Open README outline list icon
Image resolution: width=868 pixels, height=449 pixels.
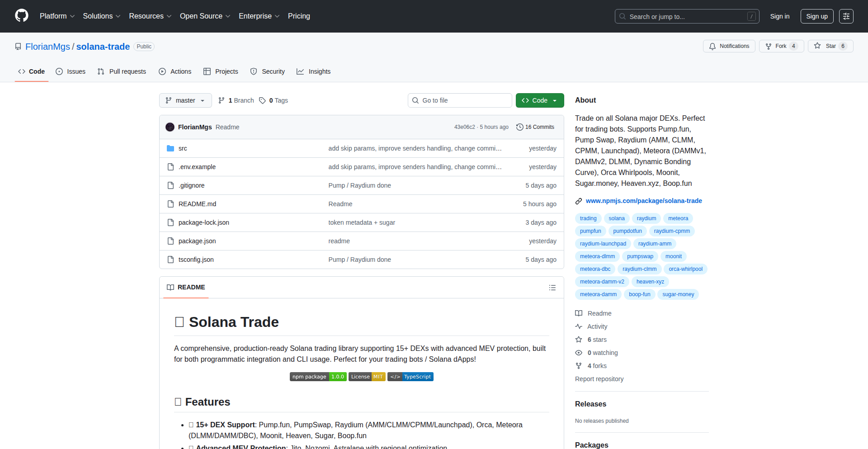(x=552, y=288)
